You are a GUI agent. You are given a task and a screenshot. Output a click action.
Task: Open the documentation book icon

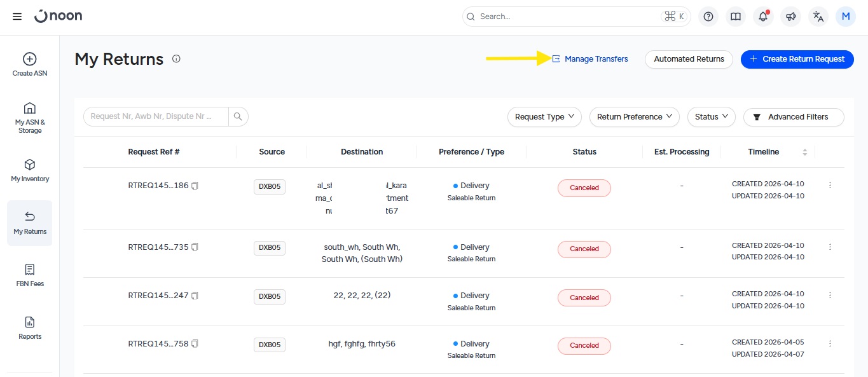point(736,17)
